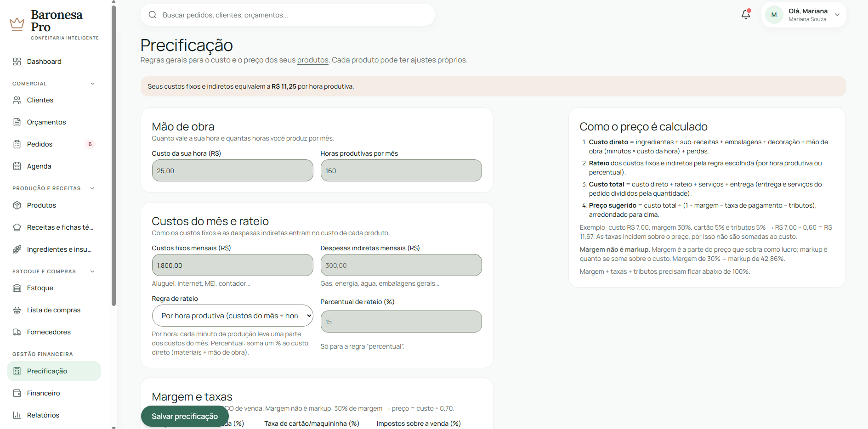Open the Mariana Souza user menu
Viewport: 868px width, 429px height.
[804, 15]
